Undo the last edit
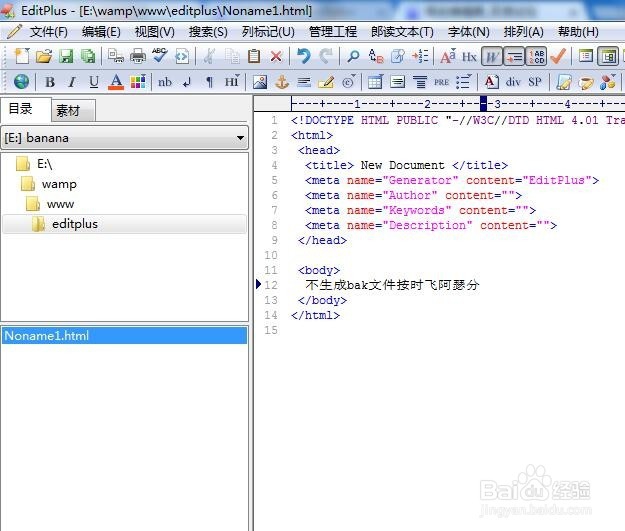Image resolution: width=625 pixels, height=531 pixels. [304, 56]
